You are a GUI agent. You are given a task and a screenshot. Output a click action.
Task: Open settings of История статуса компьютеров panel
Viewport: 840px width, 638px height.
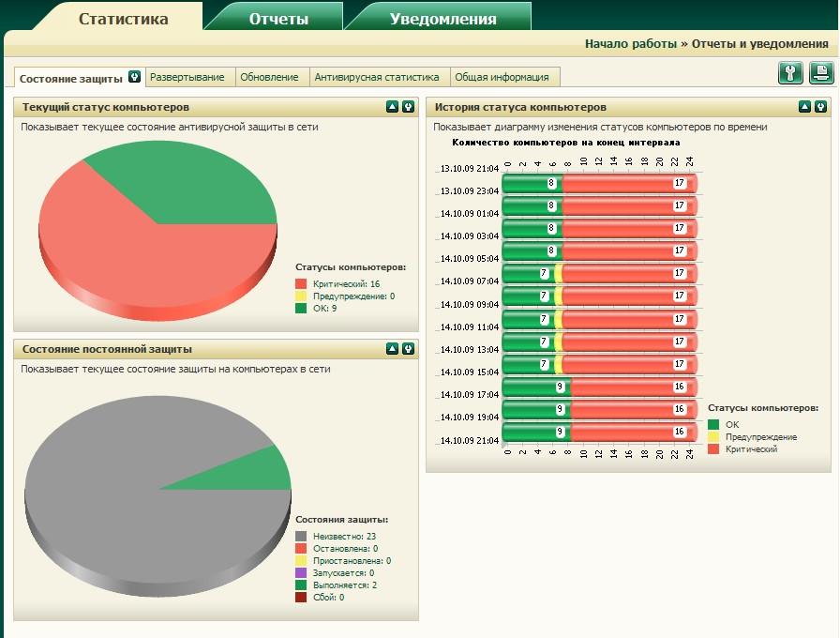(820, 107)
